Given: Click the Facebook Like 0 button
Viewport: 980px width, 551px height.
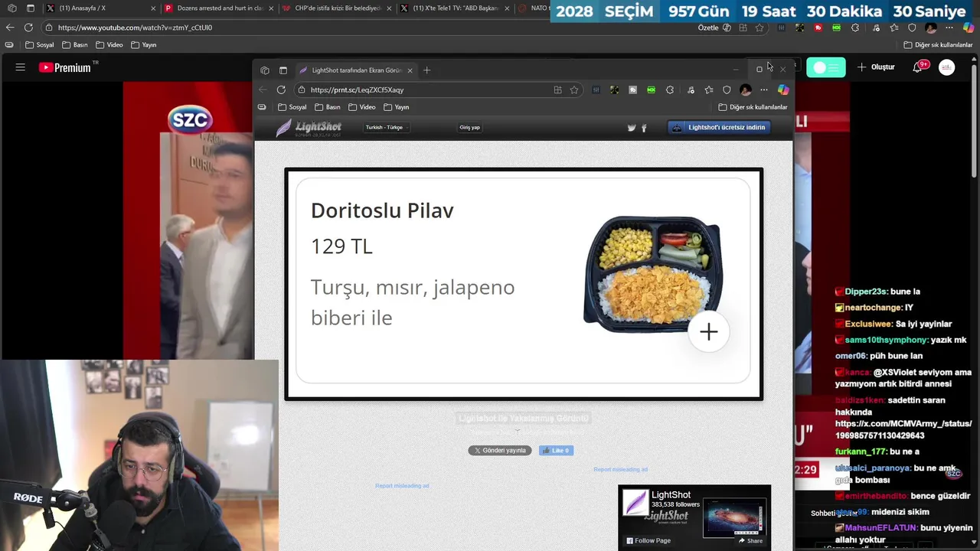Looking at the screenshot, I should [x=557, y=451].
